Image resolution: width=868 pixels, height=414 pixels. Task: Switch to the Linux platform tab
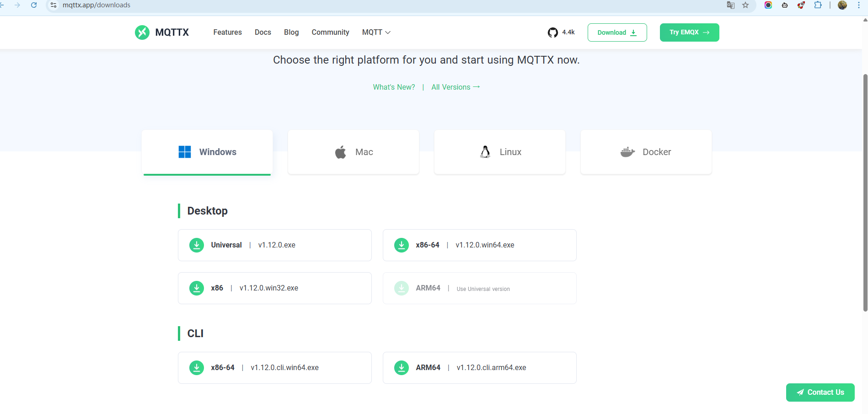pyautogui.click(x=500, y=152)
